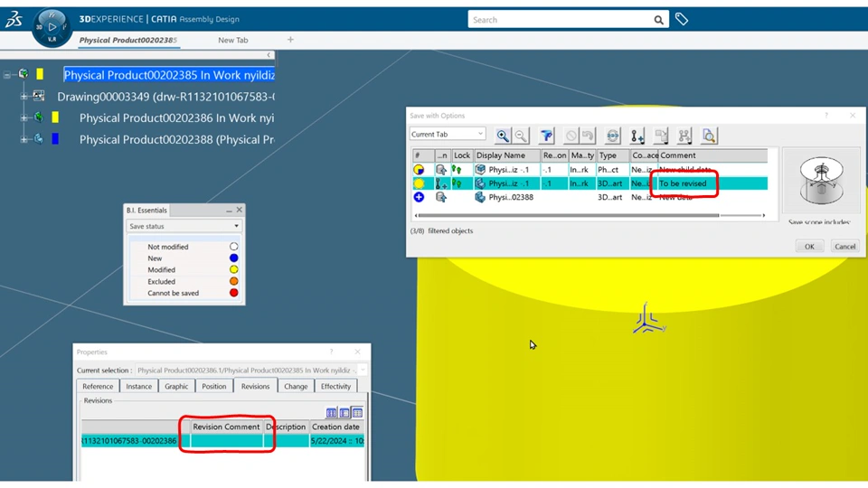The width and height of the screenshot is (868, 488).
Task: Open the Reference tab in Properties
Action: (x=98, y=386)
